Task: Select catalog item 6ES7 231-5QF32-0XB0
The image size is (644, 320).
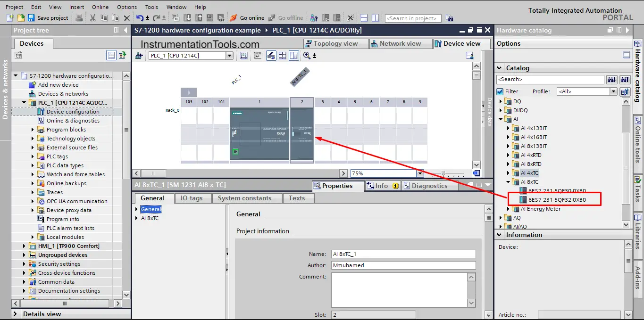Action: [557, 200]
